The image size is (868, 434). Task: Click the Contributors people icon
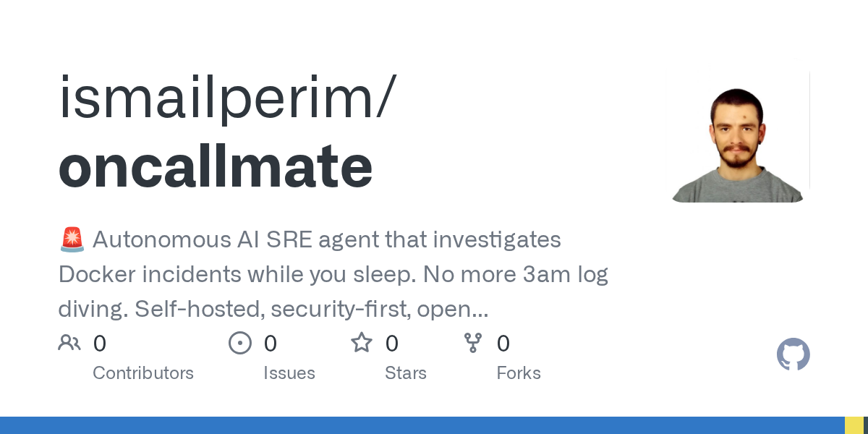69,343
